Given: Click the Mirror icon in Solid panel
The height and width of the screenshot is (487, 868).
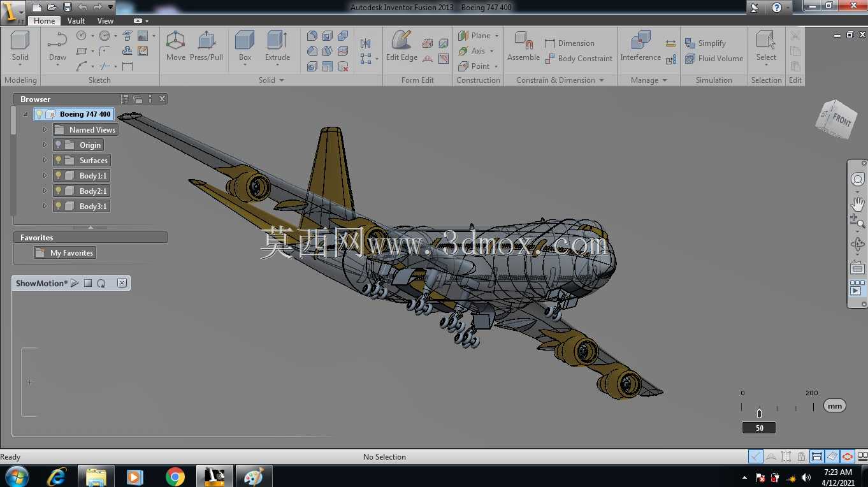Looking at the screenshot, I should [365, 43].
